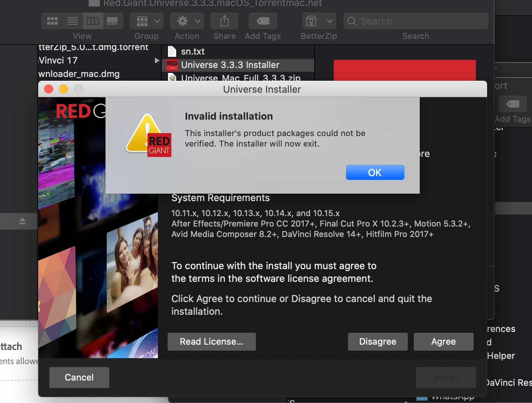Select the sn.txt file
Image resolution: width=532 pixels, height=403 pixels.
tap(238, 52)
